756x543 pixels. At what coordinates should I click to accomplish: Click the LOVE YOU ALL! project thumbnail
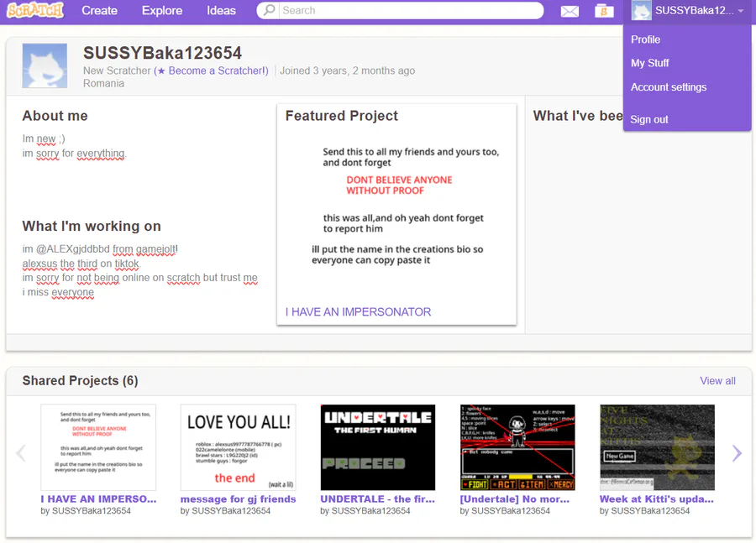pos(239,447)
